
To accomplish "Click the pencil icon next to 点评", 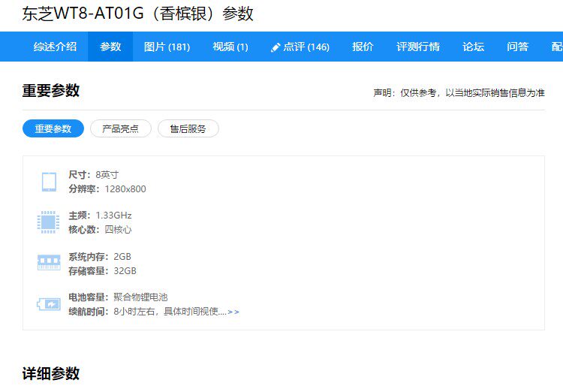I will point(275,47).
